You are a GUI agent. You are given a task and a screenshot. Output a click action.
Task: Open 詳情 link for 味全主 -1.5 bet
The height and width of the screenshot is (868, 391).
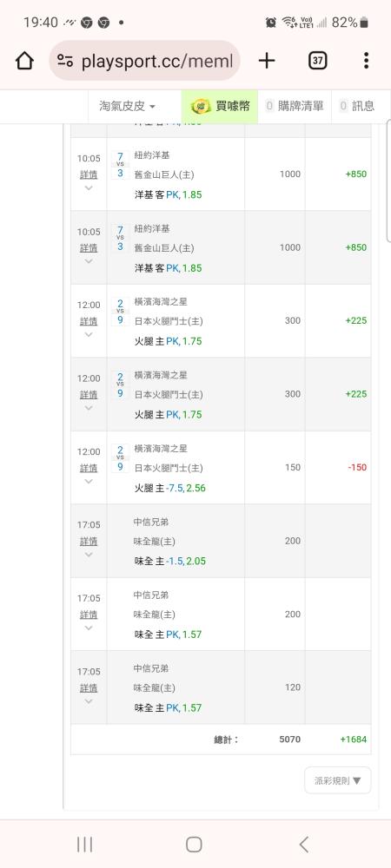[89, 542]
